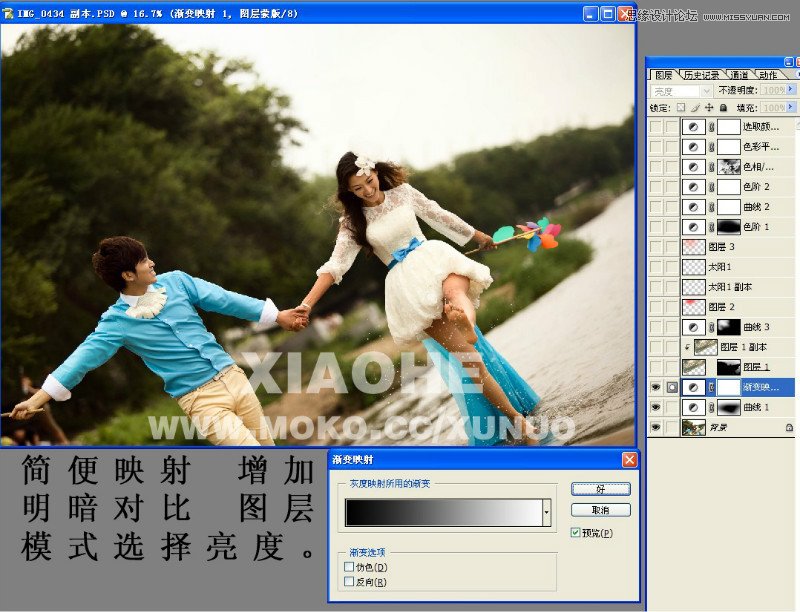Screen dimensions: 800x612
Task: Select the 图层 2 layer thumbnail
Action: (x=694, y=307)
